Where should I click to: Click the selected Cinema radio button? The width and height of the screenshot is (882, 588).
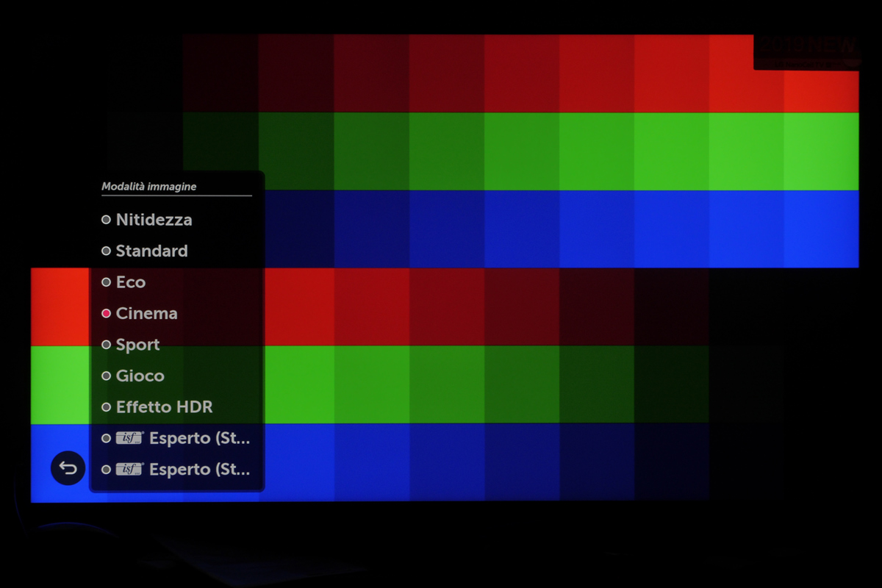[107, 314]
